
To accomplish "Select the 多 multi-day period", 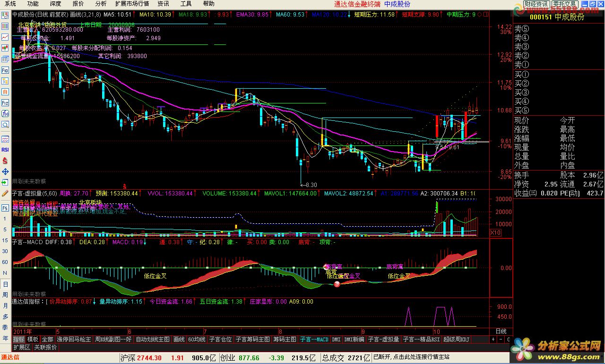I will (5, 316).
